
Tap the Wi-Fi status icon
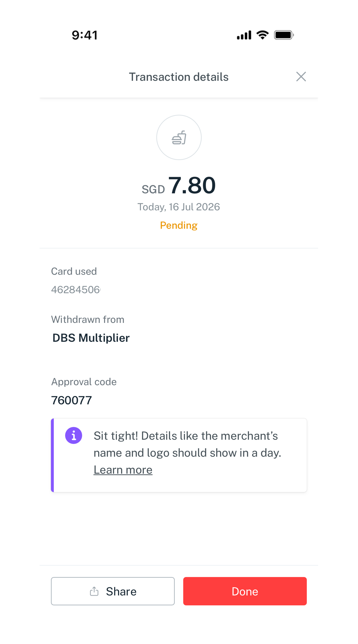[262, 35]
